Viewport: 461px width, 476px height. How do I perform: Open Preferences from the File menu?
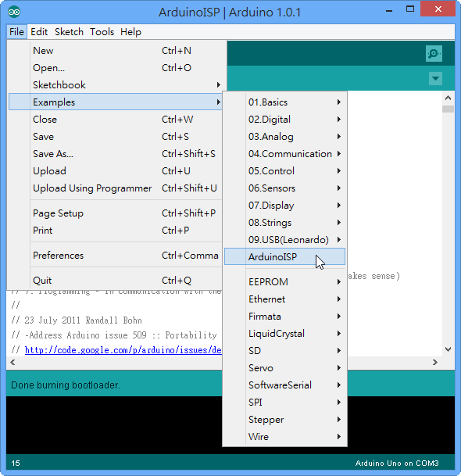coord(116,256)
